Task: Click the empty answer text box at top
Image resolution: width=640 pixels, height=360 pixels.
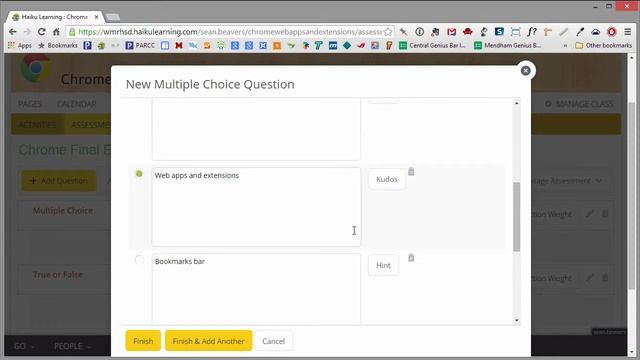Action: coord(256,129)
